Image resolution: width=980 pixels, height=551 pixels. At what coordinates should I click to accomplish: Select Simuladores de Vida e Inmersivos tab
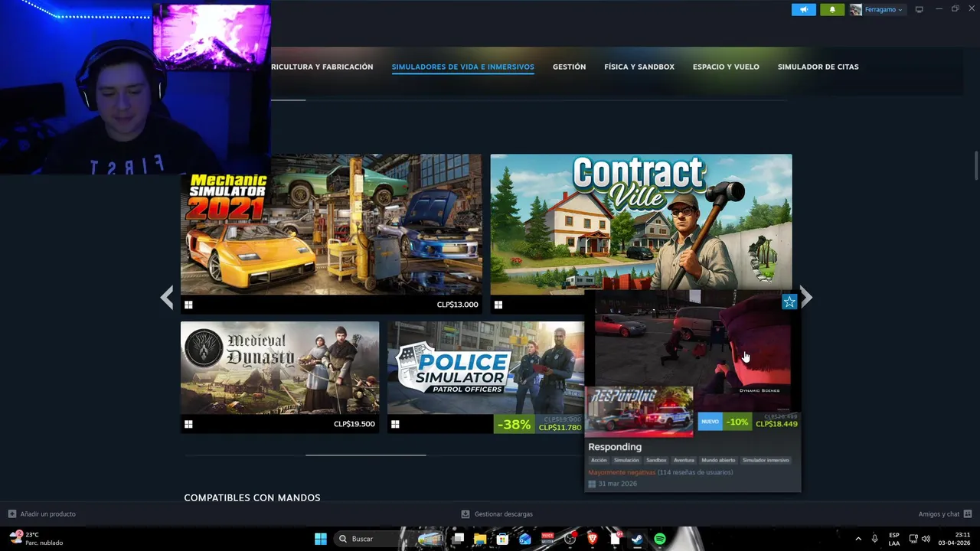coord(463,67)
